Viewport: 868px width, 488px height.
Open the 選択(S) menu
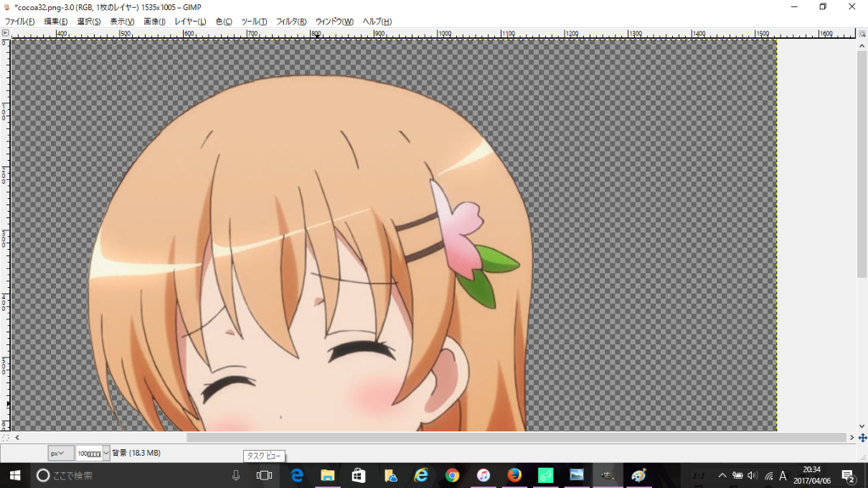pyautogui.click(x=88, y=21)
